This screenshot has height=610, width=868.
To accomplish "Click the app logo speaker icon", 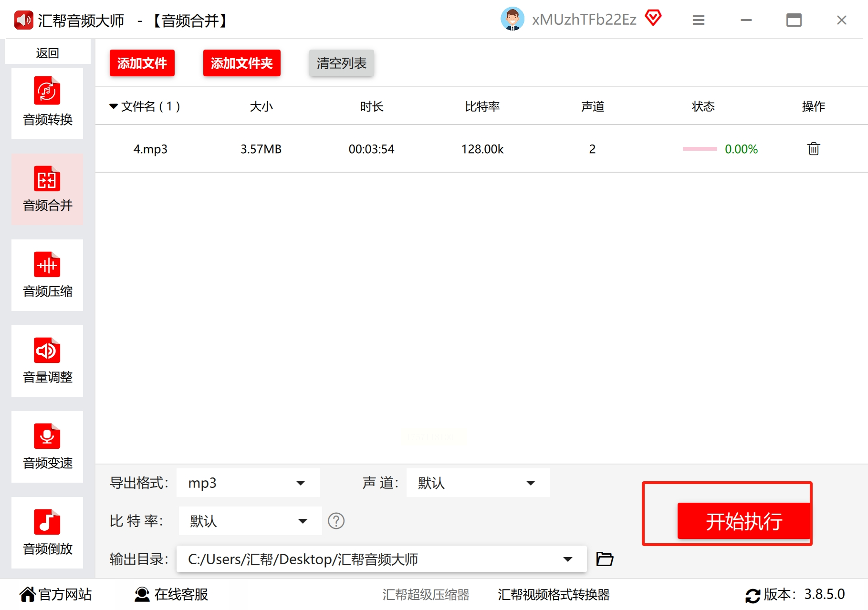I will pyautogui.click(x=24, y=20).
